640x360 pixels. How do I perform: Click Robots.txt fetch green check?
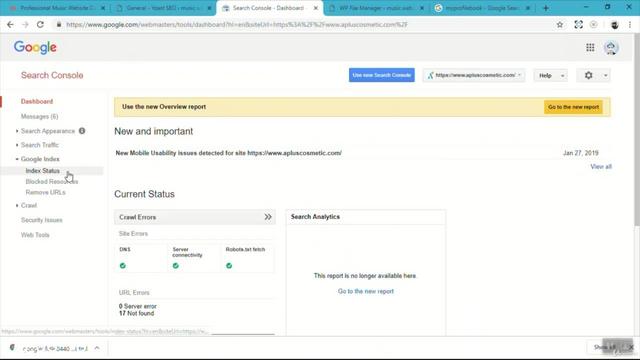pyautogui.click(x=229, y=265)
